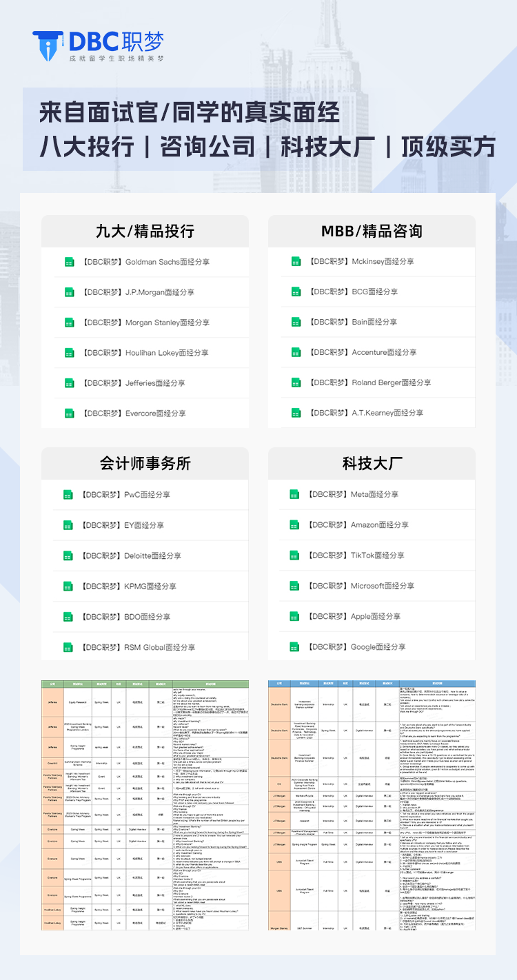Click the sheet icon beside Amazon面经分享
The image size is (517, 980).
coord(296,525)
